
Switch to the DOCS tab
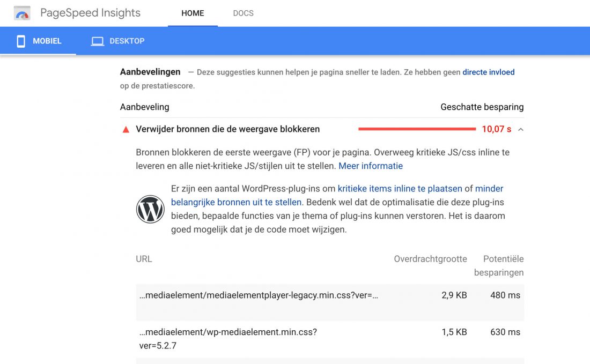click(x=243, y=13)
